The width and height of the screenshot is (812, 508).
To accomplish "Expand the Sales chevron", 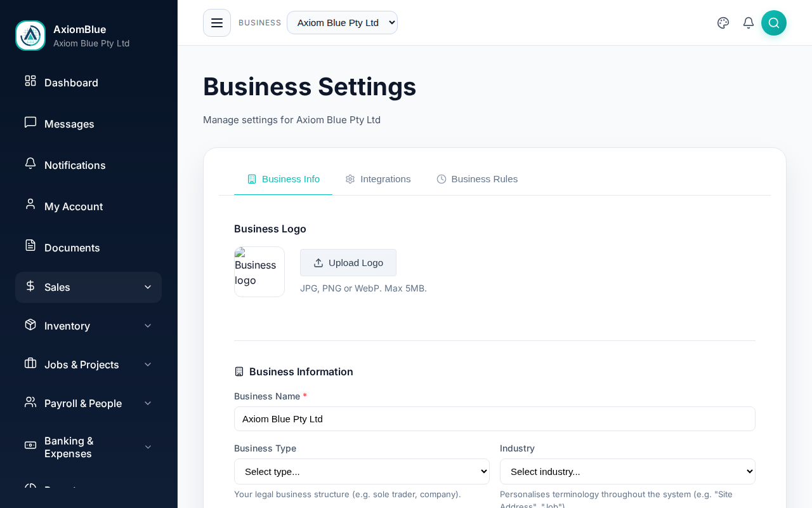I will click(148, 287).
